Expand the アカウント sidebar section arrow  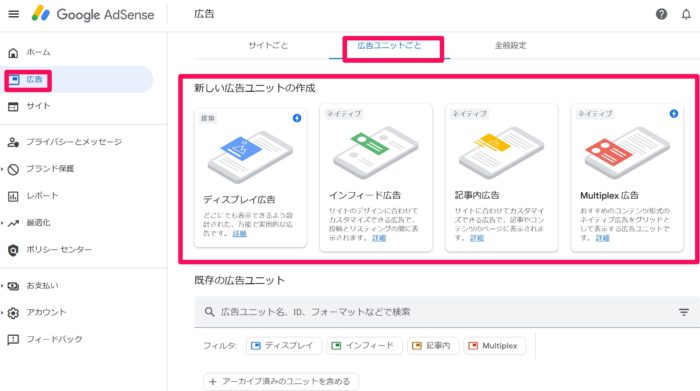pyautogui.click(x=2, y=313)
